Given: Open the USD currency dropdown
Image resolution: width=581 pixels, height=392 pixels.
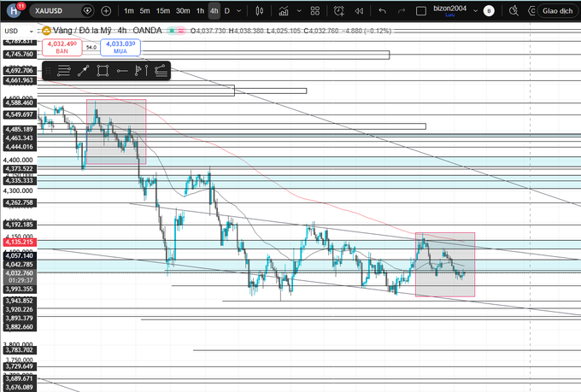Looking at the screenshot, I should [x=19, y=31].
